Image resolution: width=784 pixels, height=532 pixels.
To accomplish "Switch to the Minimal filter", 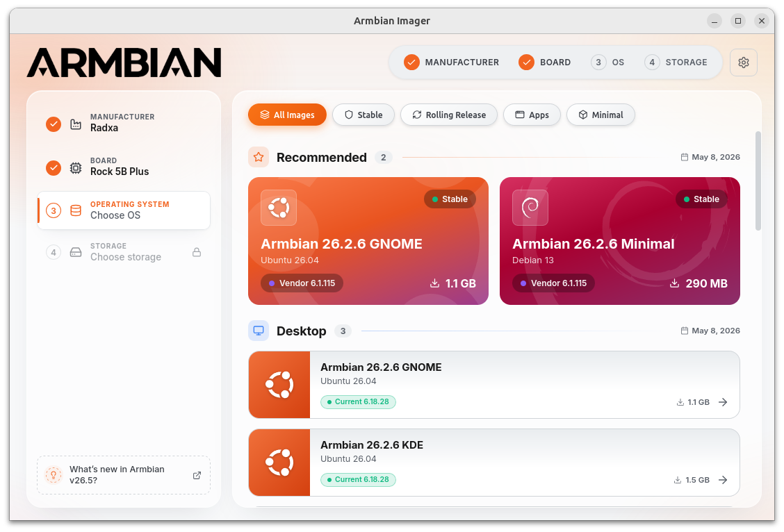I will click(601, 115).
